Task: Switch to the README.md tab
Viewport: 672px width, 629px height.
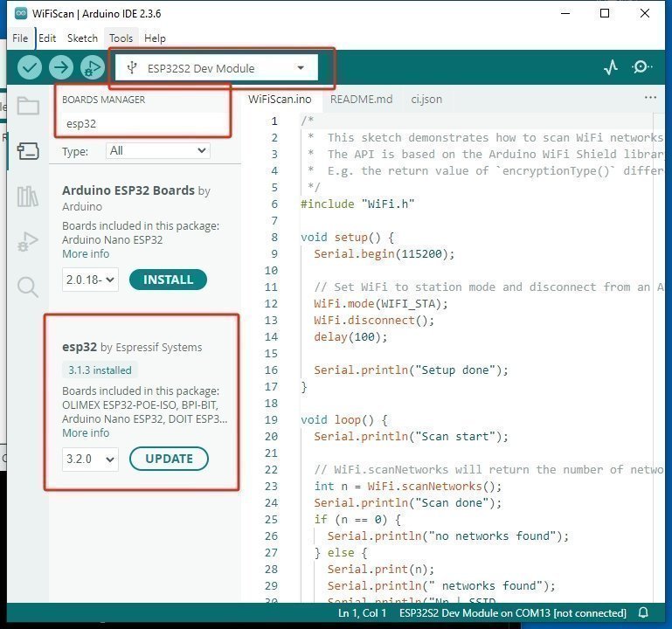Action: pyautogui.click(x=361, y=99)
